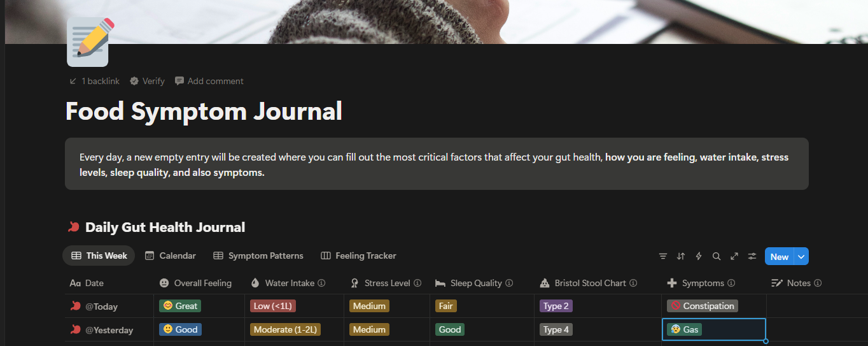Switch to the Calendar view tab

coord(170,256)
